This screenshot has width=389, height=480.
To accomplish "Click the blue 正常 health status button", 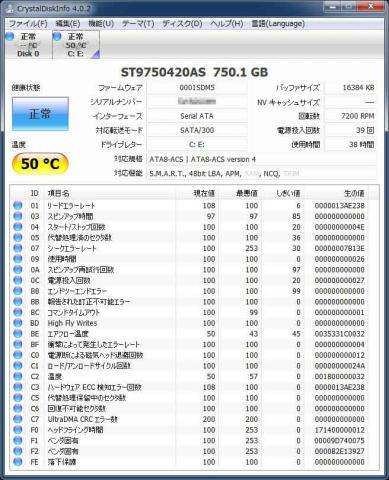I will point(40,114).
